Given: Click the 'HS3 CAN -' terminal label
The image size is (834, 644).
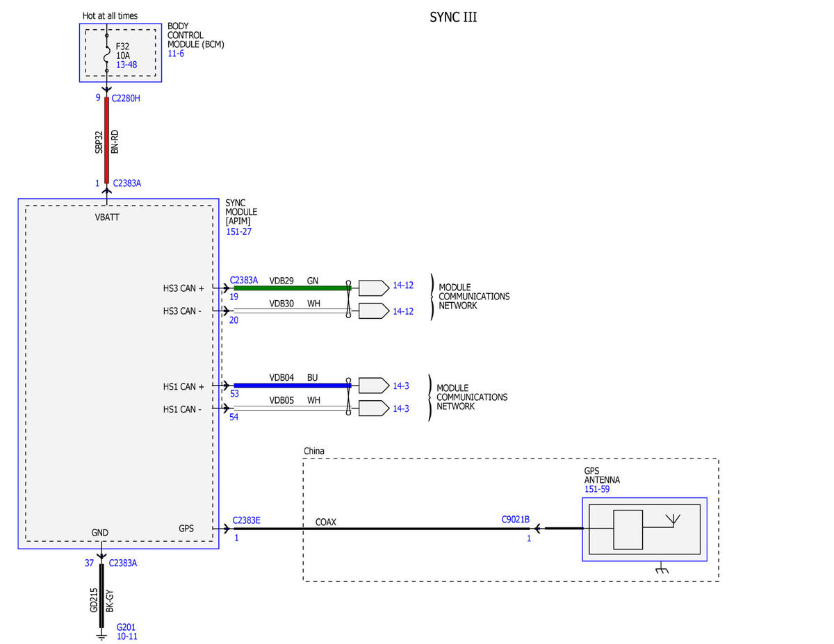Looking at the screenshot, I should 182,311.
